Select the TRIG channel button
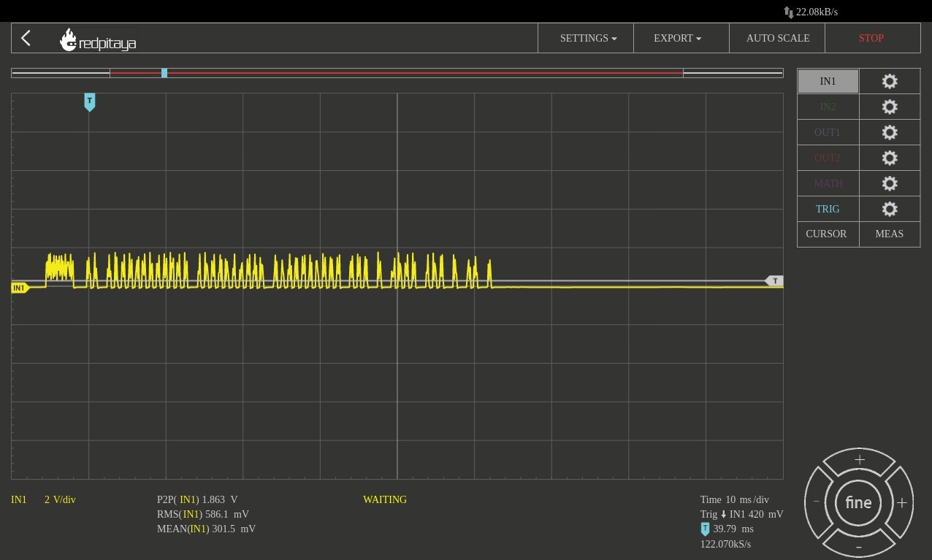The image size is (932, 560). point(828,209)
